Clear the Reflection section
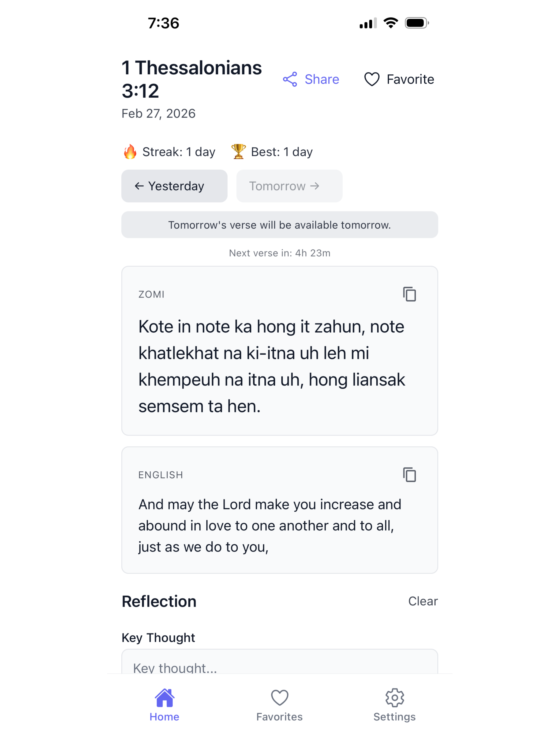The height and width of the screenshot is (747, 560). pos(423,601)
